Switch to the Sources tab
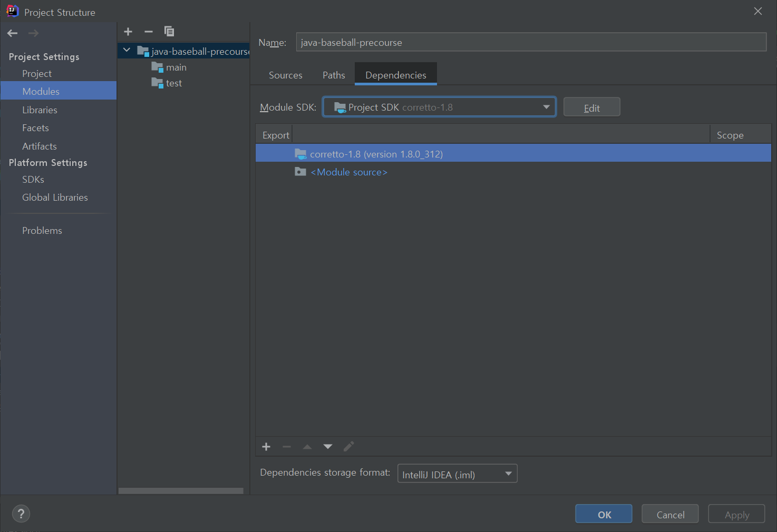This screenshot has width=777, height=532. [x=286, y=75]
